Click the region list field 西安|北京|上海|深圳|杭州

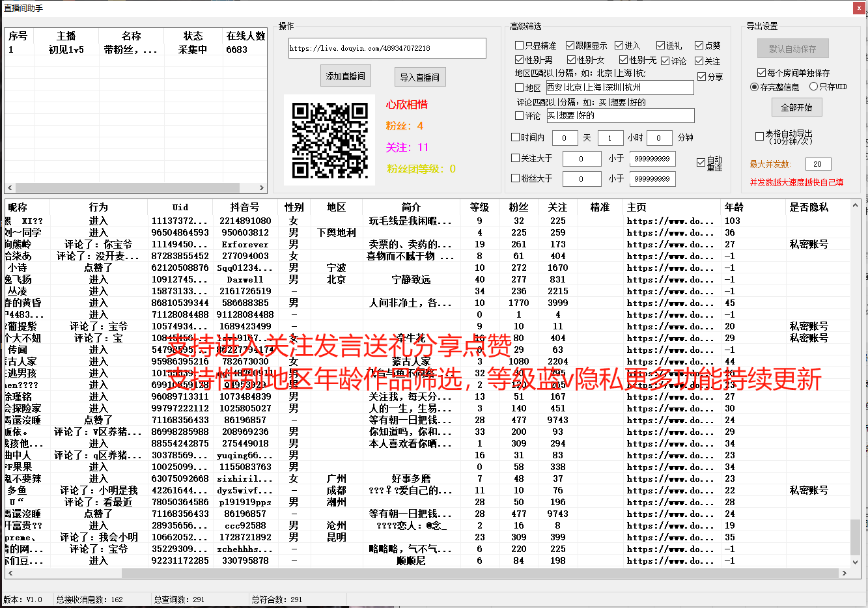[619, 87]
